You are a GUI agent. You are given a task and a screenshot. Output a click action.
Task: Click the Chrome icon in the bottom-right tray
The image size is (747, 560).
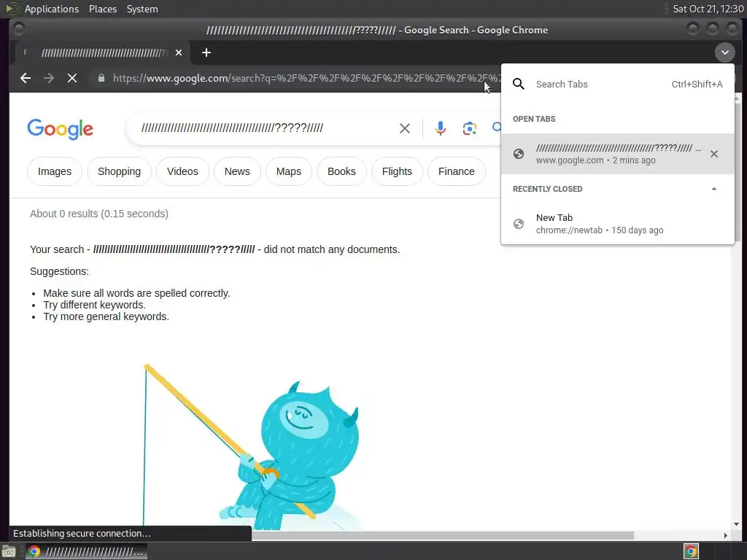pos(691,551)
